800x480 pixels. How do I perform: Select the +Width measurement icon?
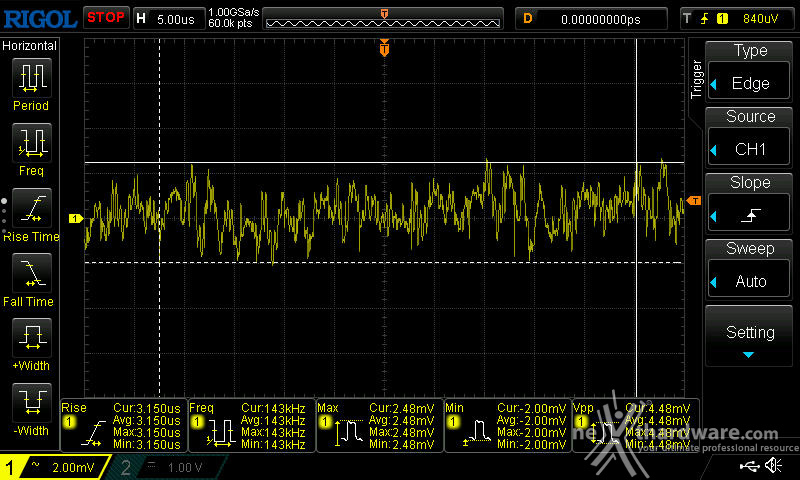tap(32, 338)
